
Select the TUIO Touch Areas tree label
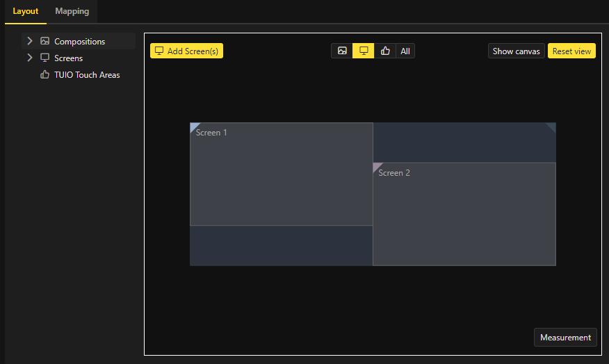click(x=87, y=75)
